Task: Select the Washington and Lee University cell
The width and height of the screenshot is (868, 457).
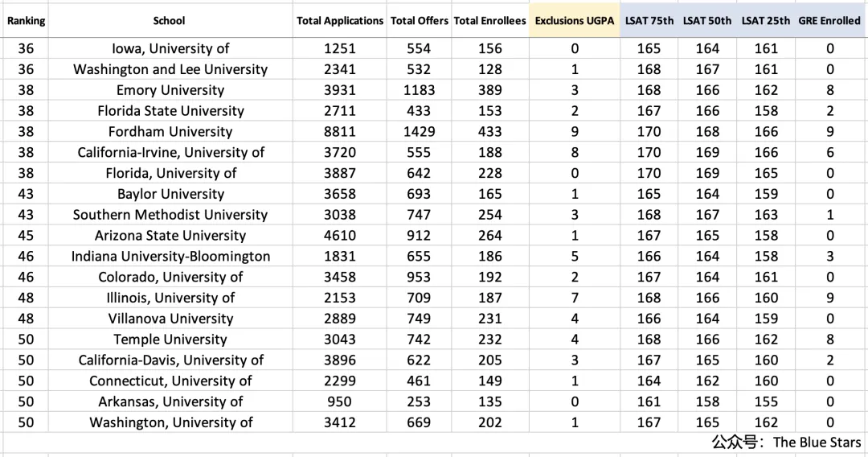Action: click(170, 69)
